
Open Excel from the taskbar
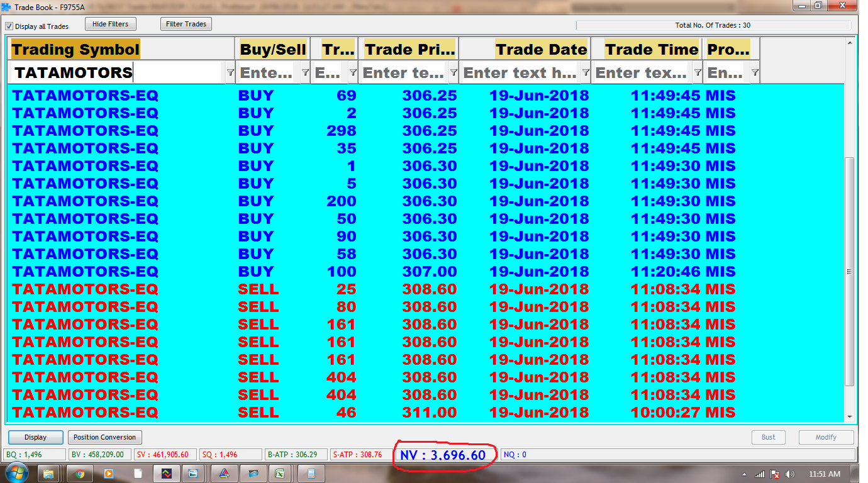coord(281,474)
